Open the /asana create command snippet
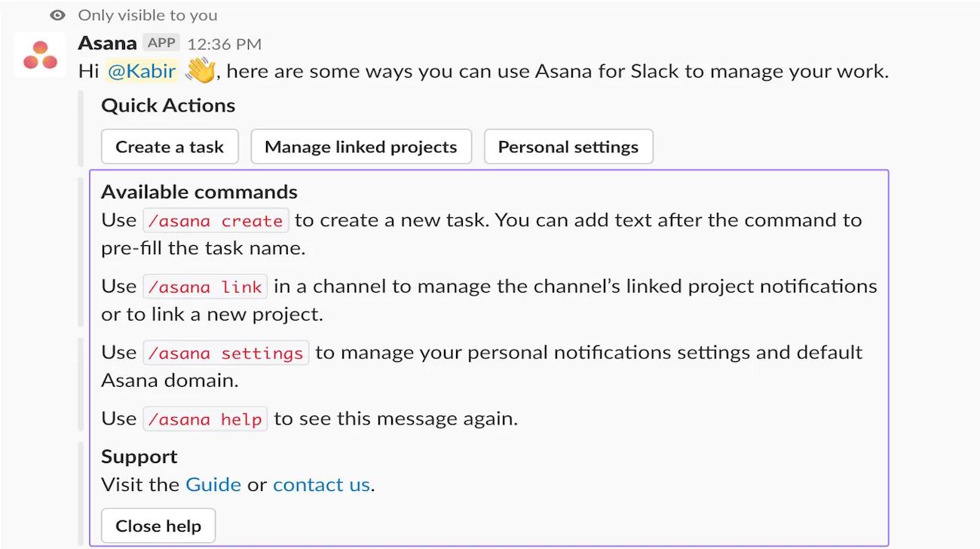Screen dimensions: 980x549 [x=216, y=219]
